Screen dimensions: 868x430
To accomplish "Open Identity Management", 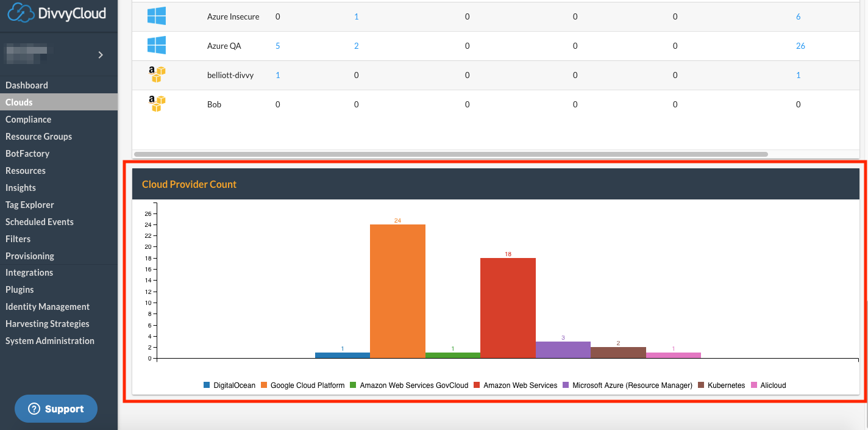I will pyautogui.click(x=48, y=307).
